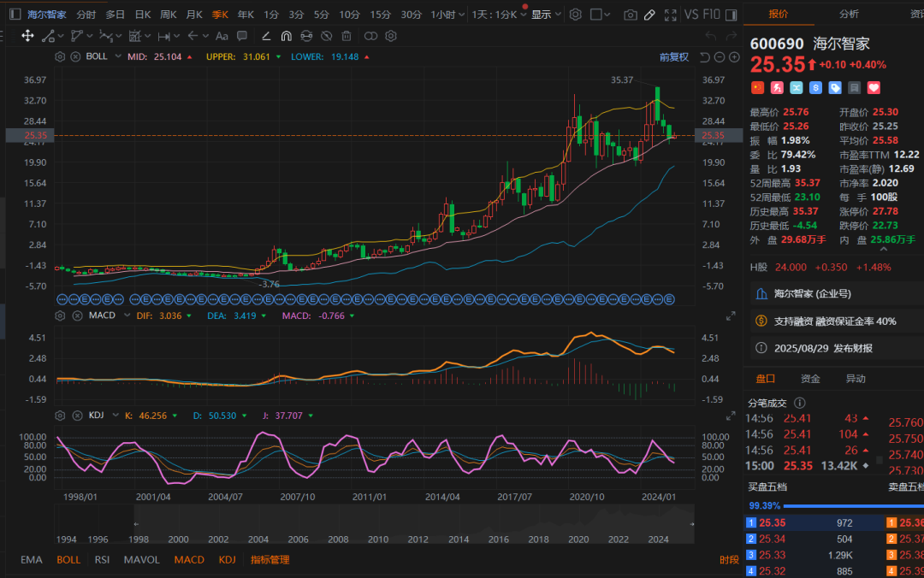Select the chart measurement tool icon
Viewport: 924px width, 578px height.
pyautogui.click(x=135, y=36)
